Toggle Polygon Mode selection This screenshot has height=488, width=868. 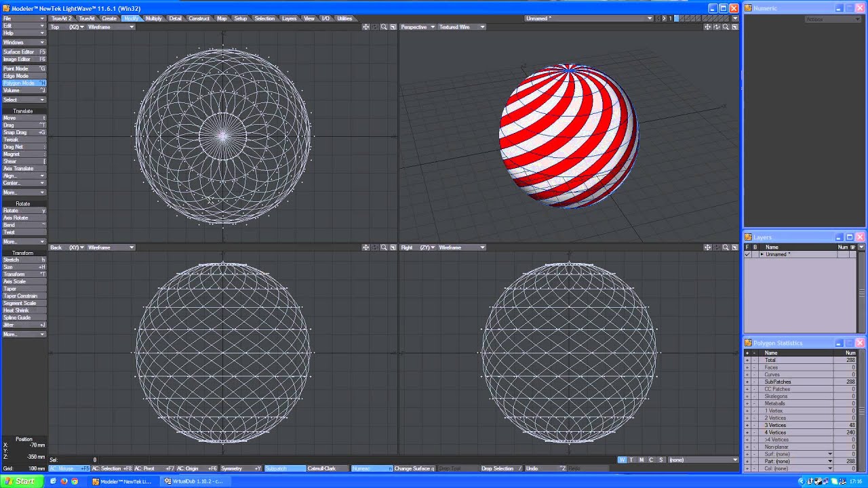(x=24, y=83)
